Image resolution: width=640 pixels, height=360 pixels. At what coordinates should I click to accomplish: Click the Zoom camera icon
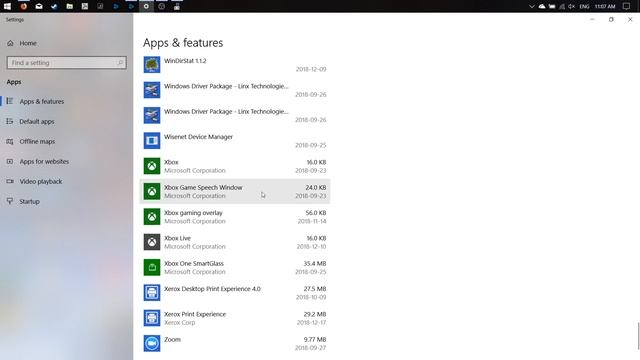click(x=152, y=343)
